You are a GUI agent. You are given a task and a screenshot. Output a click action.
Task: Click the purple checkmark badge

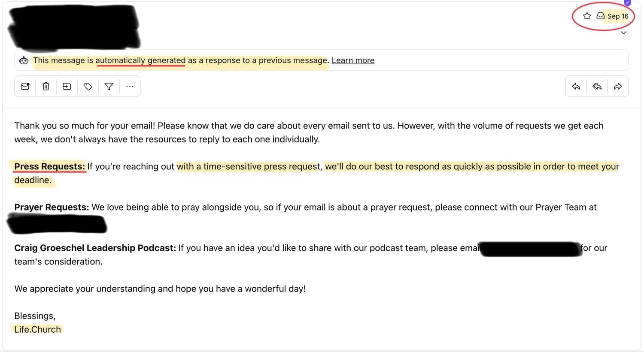(628, 3)
